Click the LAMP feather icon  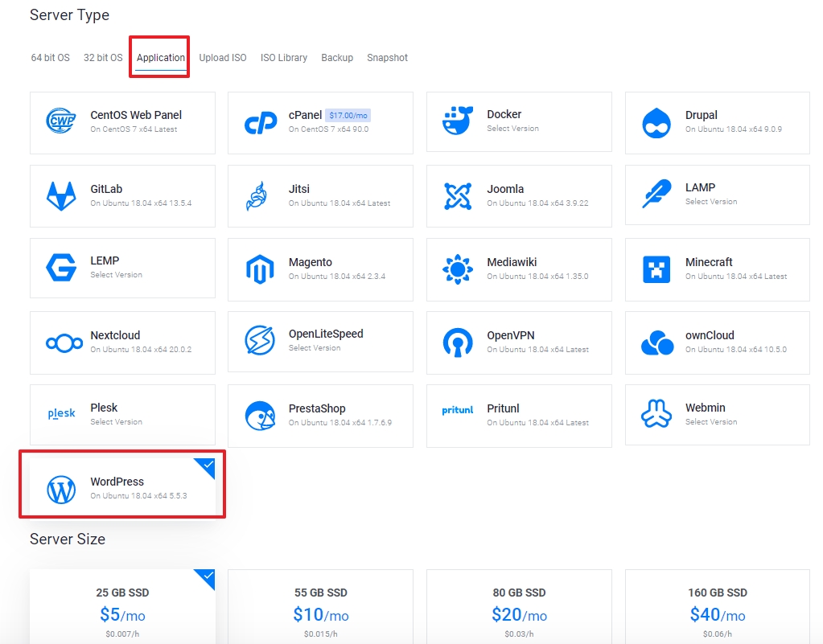(x=656, y=194)
